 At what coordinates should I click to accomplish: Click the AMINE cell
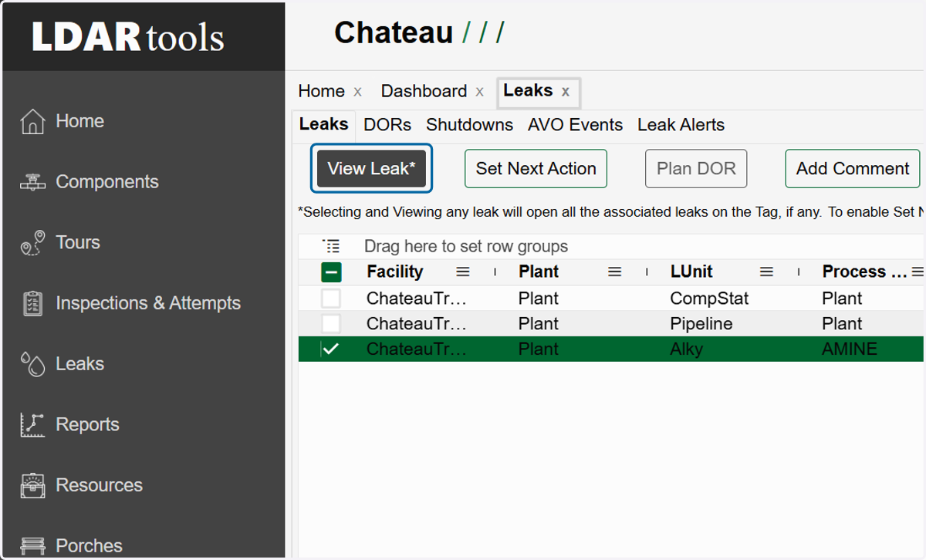(x=850, y=349)
